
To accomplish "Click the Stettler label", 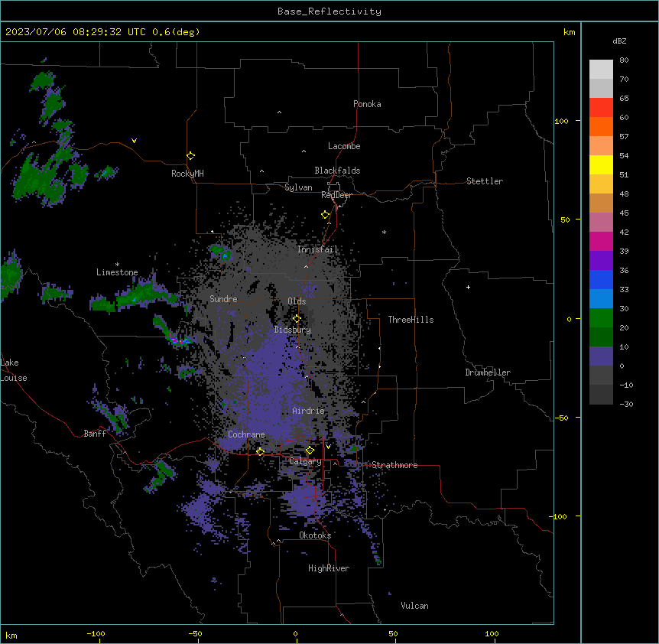I will [x=485, y=181].
